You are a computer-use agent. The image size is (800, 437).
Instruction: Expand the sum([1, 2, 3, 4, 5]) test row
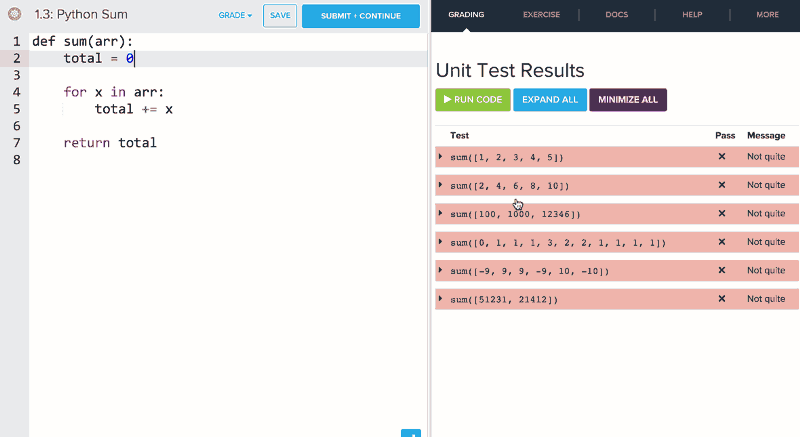click(x=441, y=157)
